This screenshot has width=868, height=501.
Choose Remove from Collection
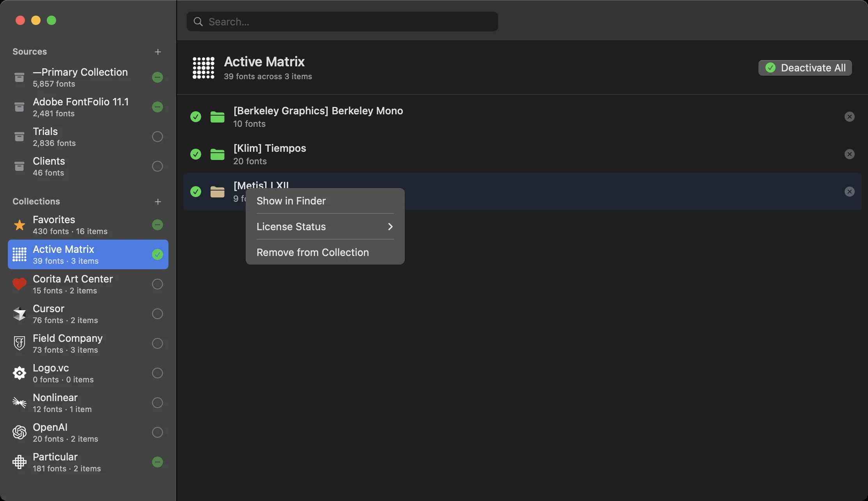pyautogui.click(x=325, y=252)
